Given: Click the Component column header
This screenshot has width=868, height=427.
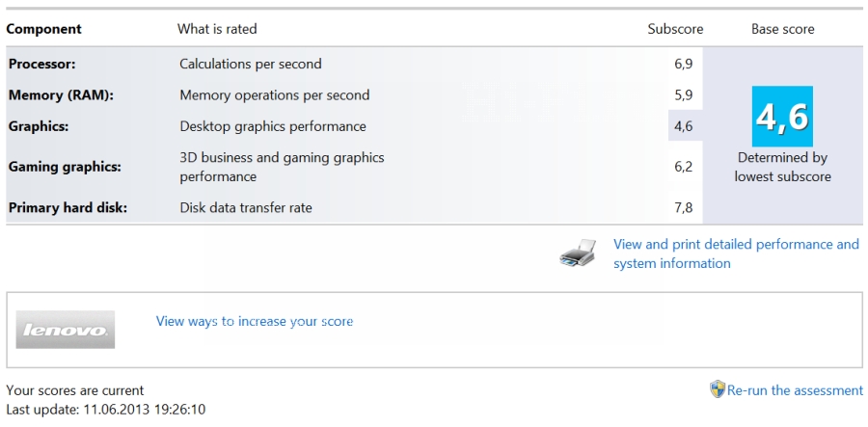Looking at the screenshot, I should pos(44,29).
